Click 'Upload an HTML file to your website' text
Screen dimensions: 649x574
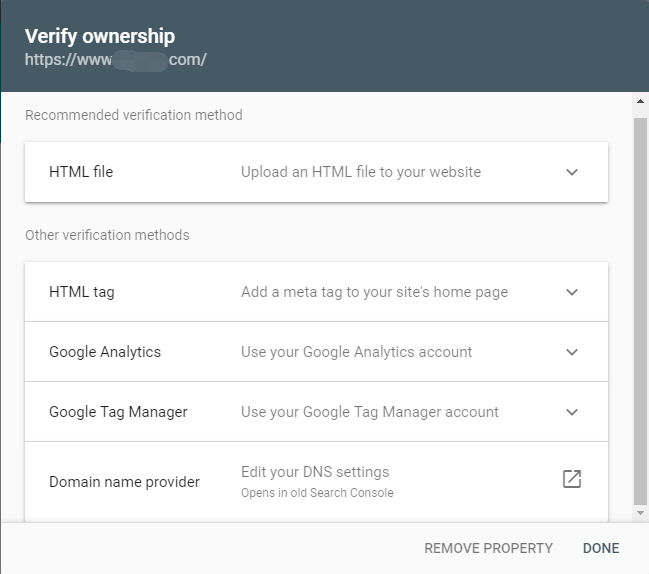click(x=361, y=172)
